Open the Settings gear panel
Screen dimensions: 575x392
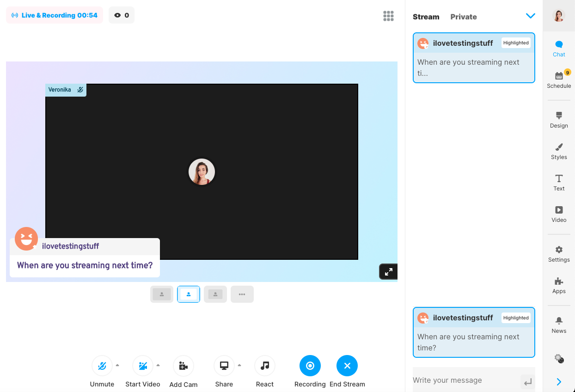[x=559, y=254]
